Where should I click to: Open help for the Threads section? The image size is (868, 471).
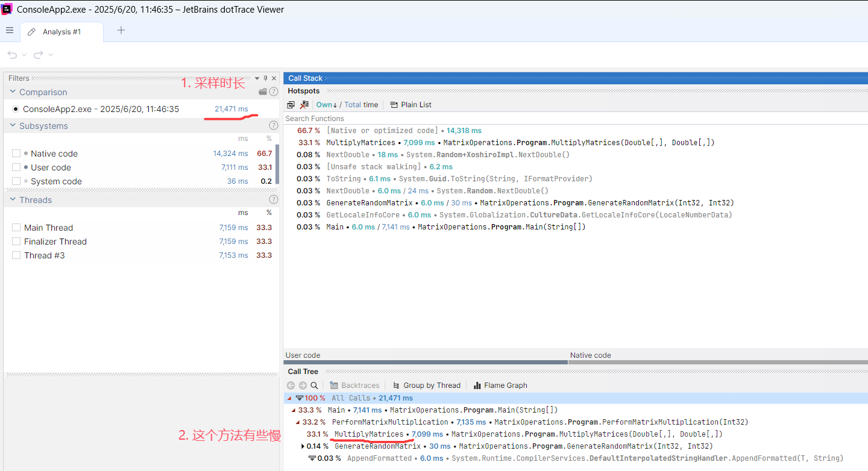click(274, 200)
